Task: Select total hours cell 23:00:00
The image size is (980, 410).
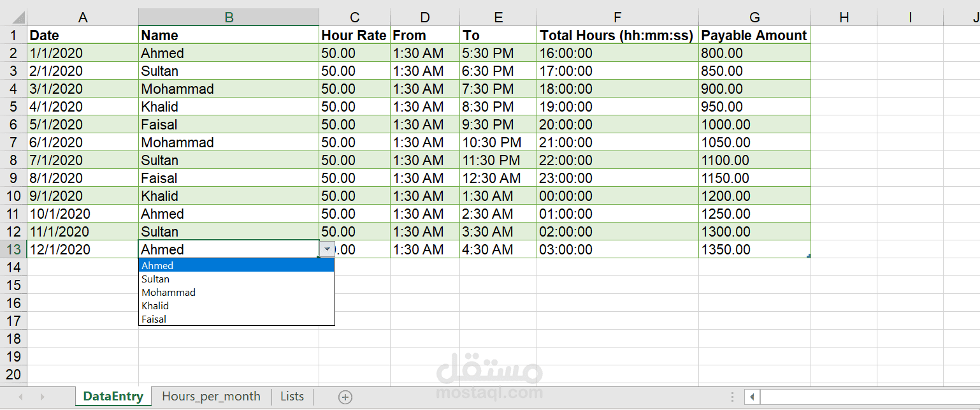Action: [617, 179]
